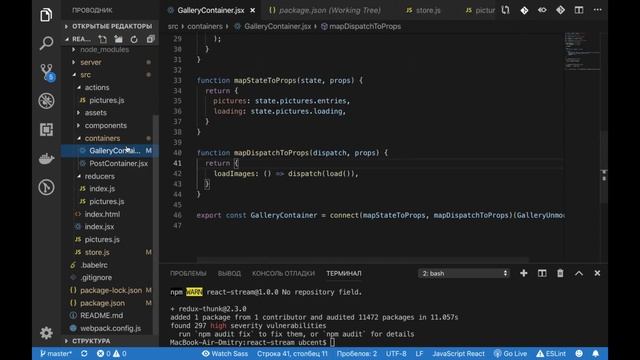Open the Search view icon
Viewport: 640px width, 360px height.
[x=46, y=43]
